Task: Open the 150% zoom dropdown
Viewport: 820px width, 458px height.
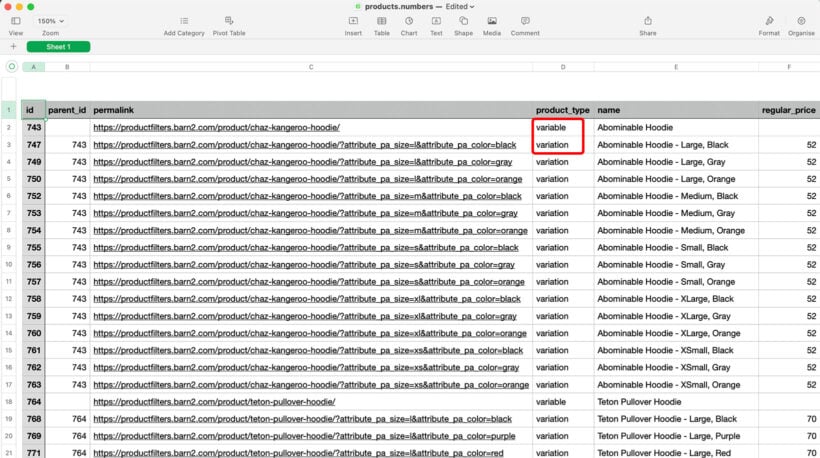Action: pos(50,21)
